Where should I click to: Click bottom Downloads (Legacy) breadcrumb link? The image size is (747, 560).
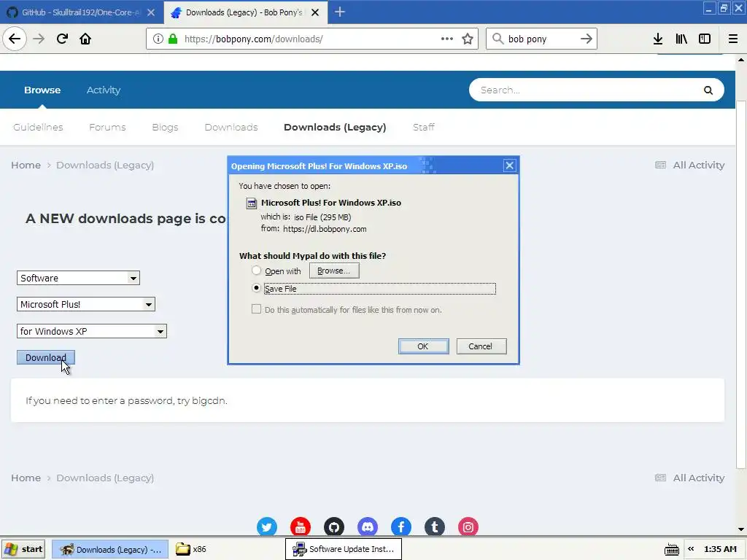point(105,478)
